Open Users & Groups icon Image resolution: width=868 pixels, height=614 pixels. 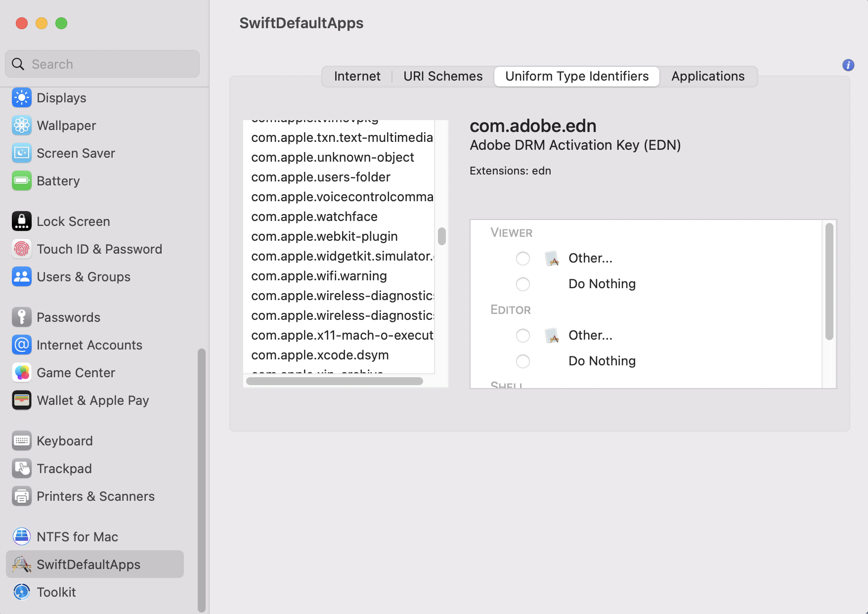[22, 277]
